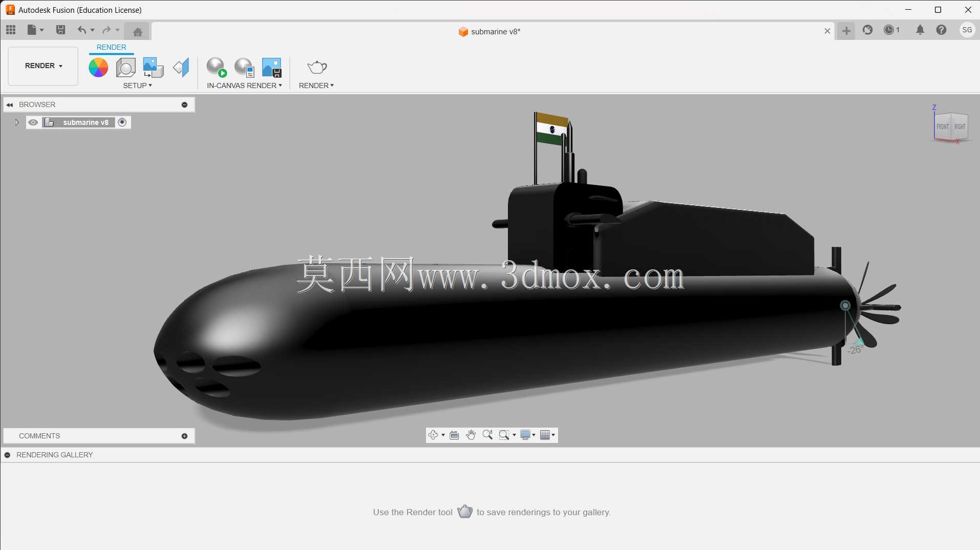Activate submarine v8 component radio button
Viewport: 980px width, 550px height.
[x=122, y=122]
